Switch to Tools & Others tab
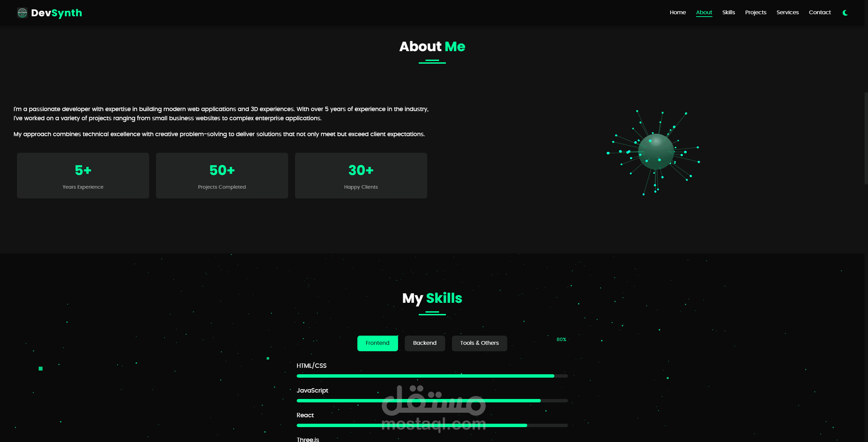Screen dimensions: 868x442 479,343
